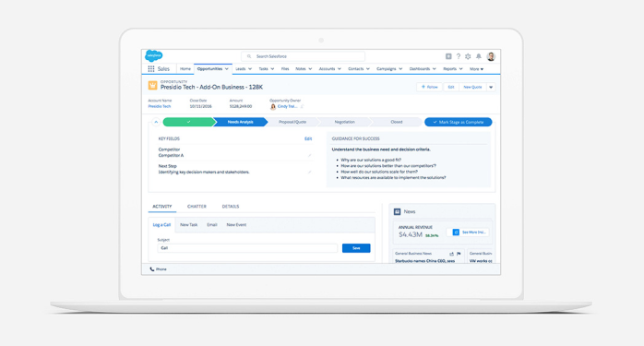The width and height of the screenshot is (644, 346).
Task: Expand the actions dropdown beside New Quote
Action: coord(491,87)
